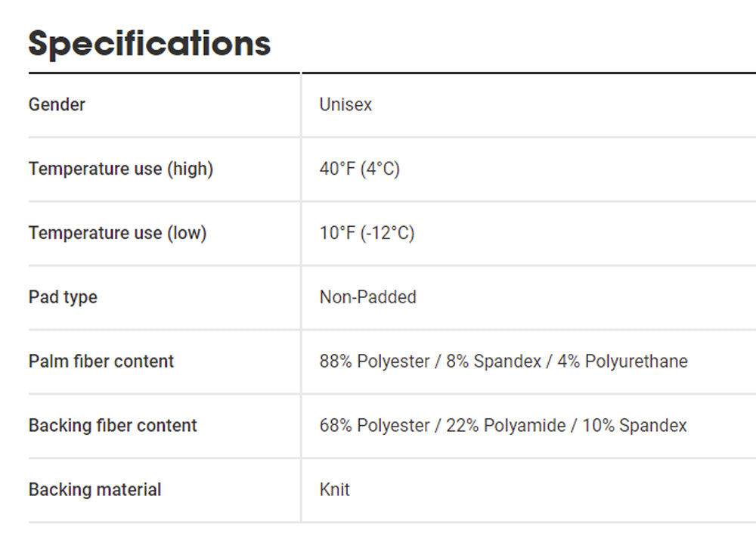756x540 pixels.
Task: Click the 88% Polyester text
Action: click(x=374, y=362)
